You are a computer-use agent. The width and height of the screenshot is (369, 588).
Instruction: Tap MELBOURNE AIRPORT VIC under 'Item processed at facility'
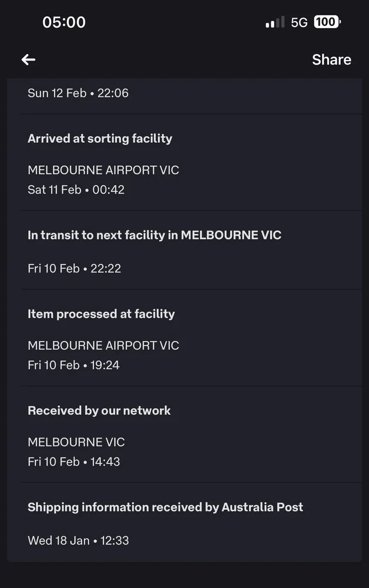[103, 346]
